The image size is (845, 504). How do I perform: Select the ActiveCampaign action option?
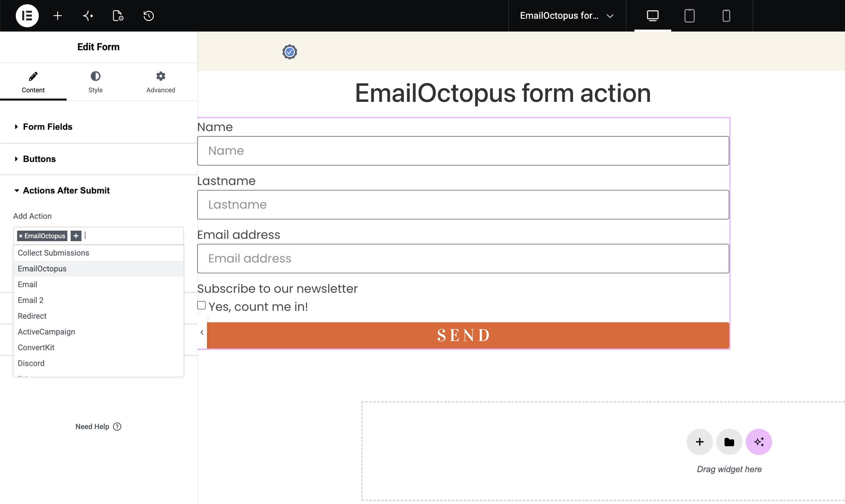click(x=99, y=332)
